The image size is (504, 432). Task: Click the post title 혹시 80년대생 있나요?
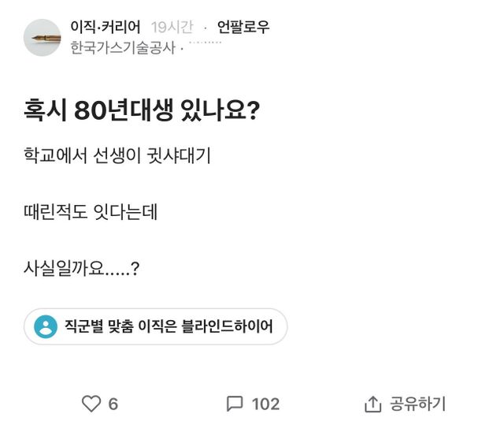[x=142, y=111]
